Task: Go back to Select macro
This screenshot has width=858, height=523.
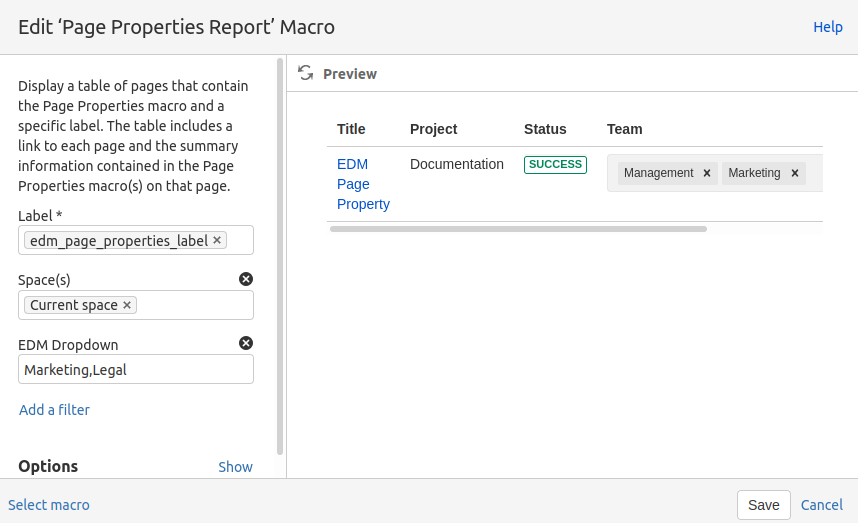Action: [x=49, y=505]
